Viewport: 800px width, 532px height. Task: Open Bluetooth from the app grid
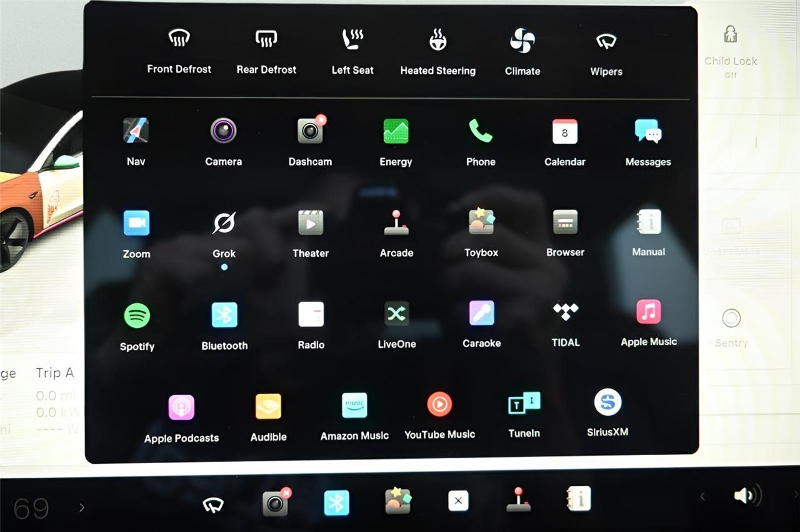click(224, 315)
